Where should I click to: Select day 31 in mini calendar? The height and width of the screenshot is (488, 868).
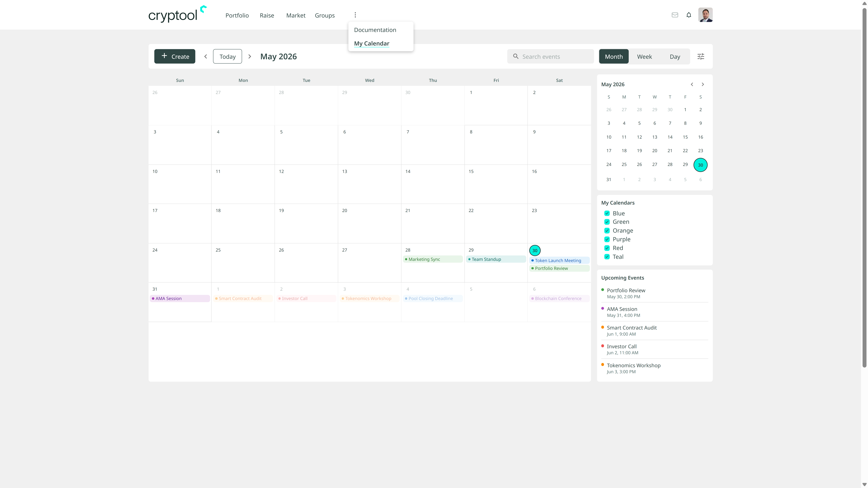[x=609, y=179]
